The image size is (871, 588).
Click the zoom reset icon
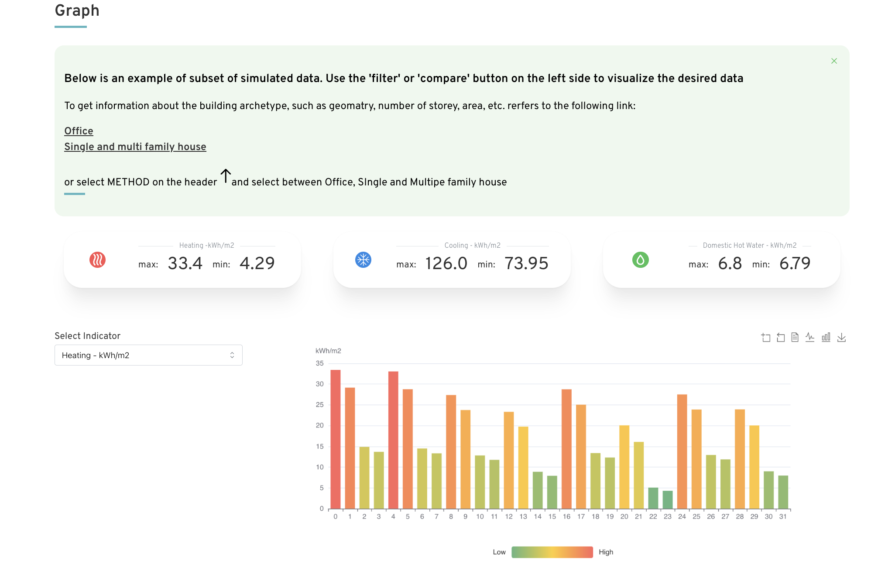pos(781,338)
